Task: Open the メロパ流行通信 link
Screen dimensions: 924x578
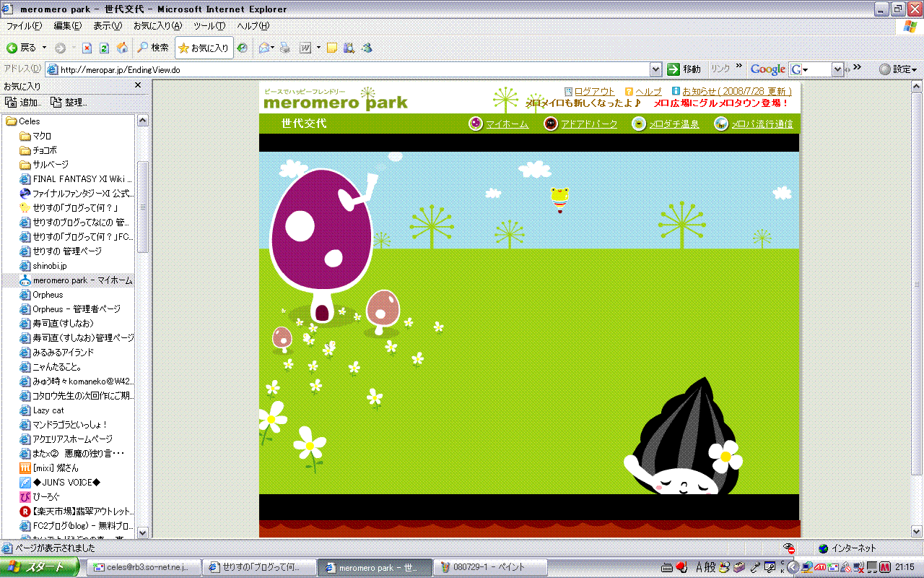Action: pyautogui.click(x=762, y=124)
